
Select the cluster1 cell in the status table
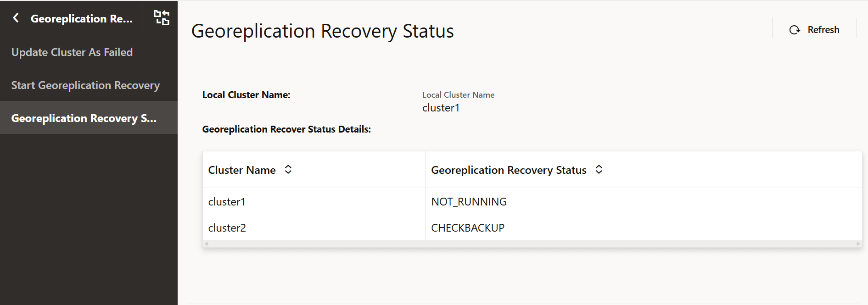[x=227, y=202]
